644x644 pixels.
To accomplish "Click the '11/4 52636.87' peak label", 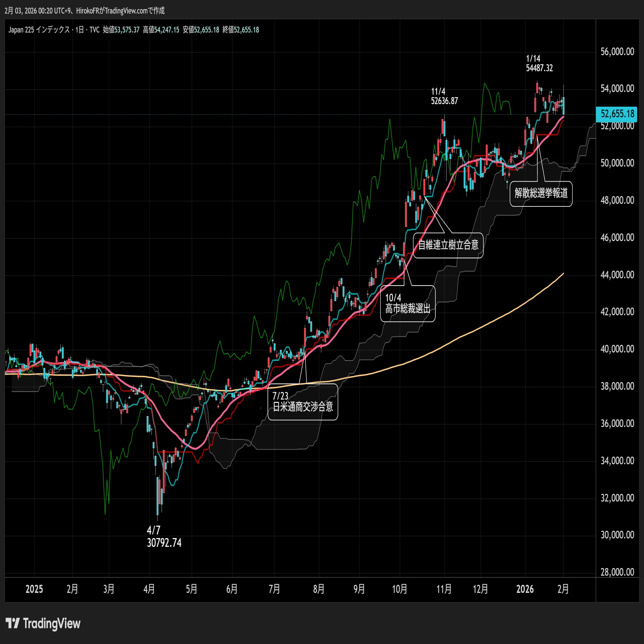I will coord(444,96).
